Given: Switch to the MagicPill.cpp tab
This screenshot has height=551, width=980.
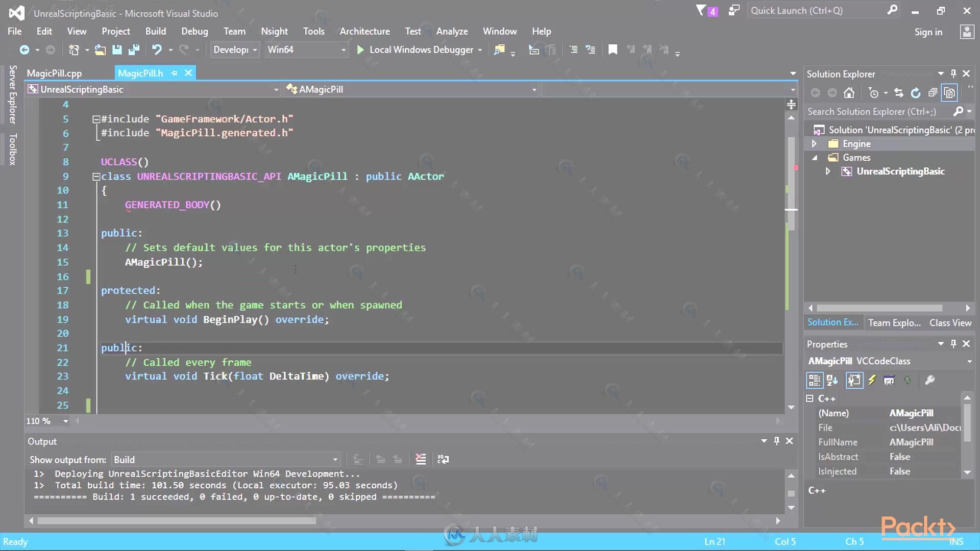Looking at the screenshot, I should click(54, 73).
